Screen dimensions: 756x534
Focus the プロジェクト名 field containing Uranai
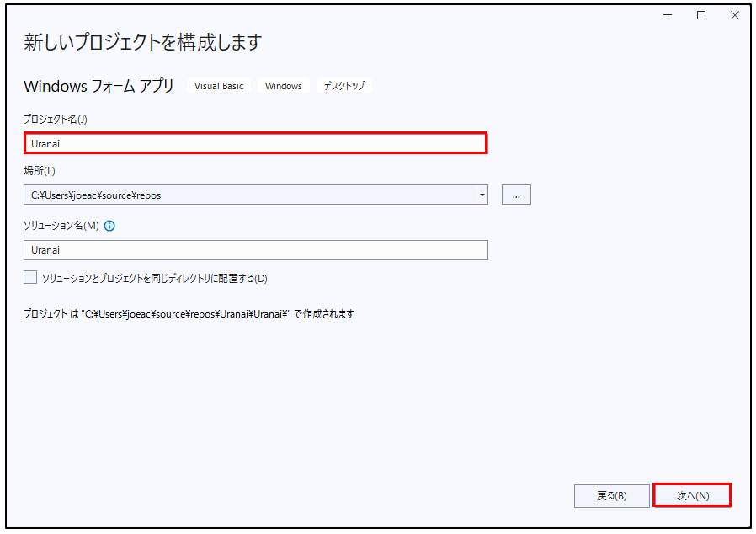point(255,143)
